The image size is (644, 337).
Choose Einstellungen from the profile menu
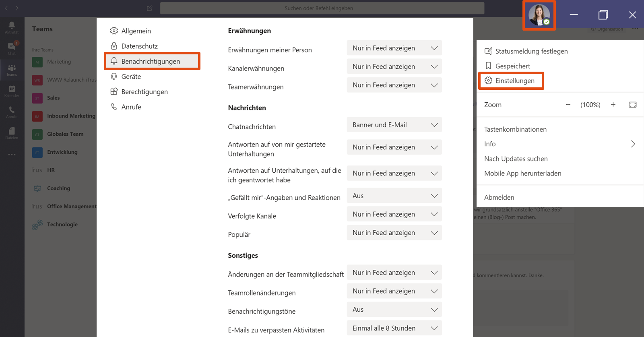tap(514, 81)
